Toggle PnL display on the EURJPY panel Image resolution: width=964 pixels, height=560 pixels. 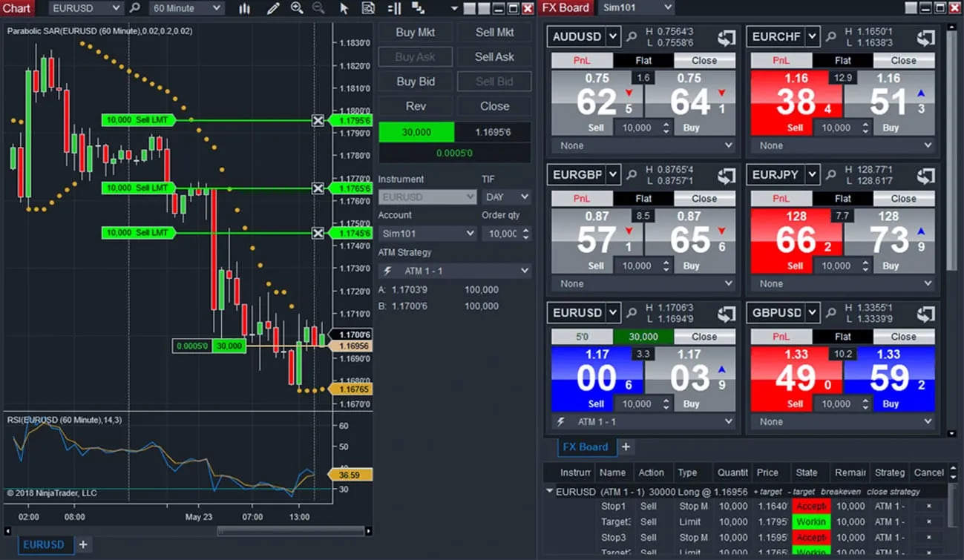point(781,198)
